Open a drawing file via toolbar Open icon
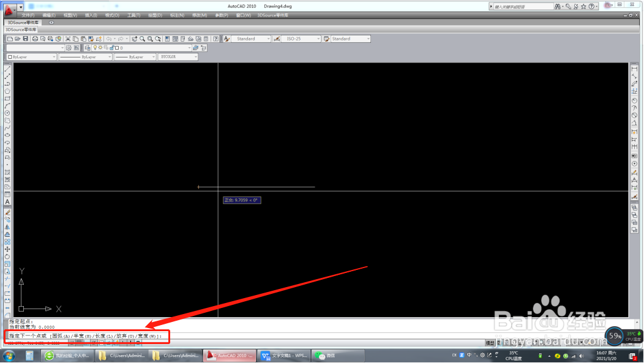The width and height of the screenshot is (644, 363). click(x=18, y=39)
